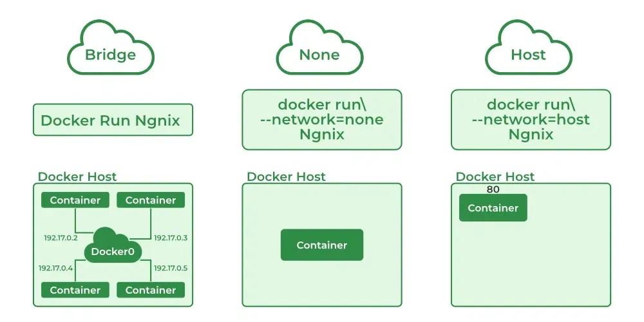Click the Container in None network host
Viewport: 644px width, 322px height.
click(322, 245)
